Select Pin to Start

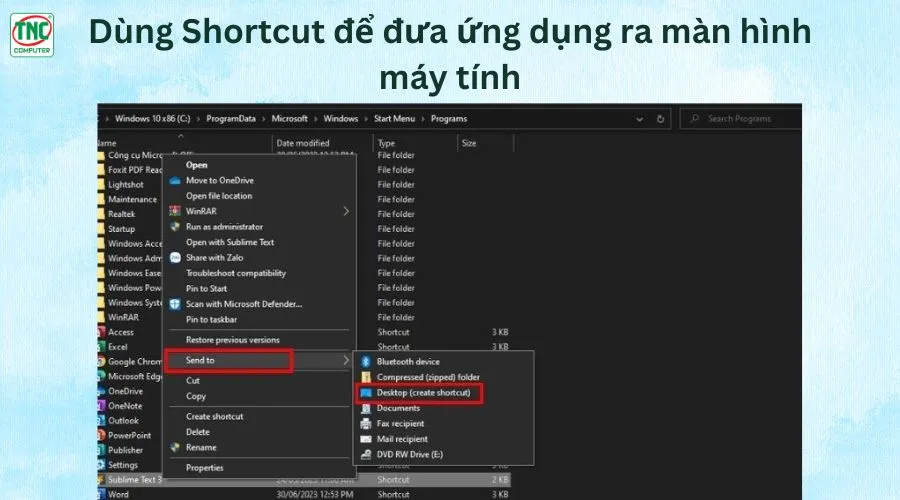(x=206, y=289)
